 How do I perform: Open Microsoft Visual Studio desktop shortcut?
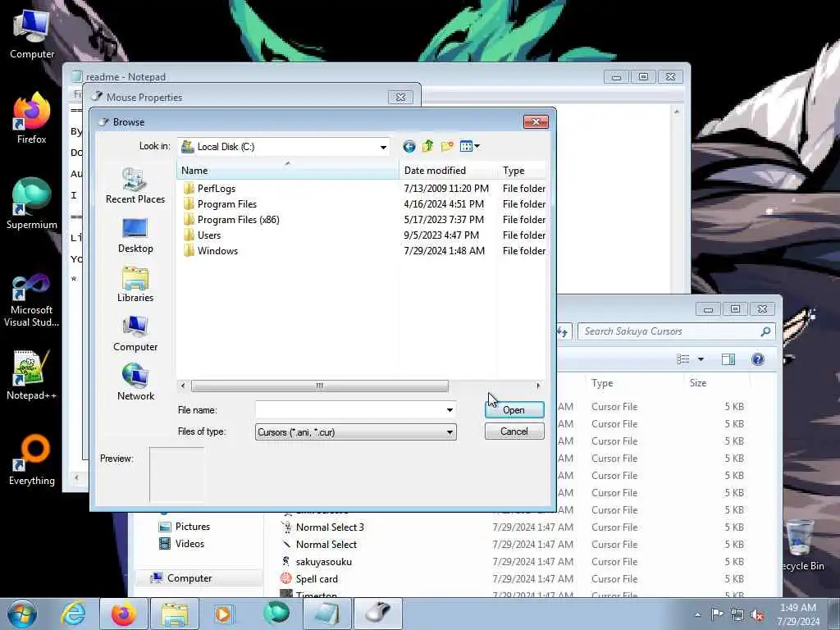(x=32, y=300)
